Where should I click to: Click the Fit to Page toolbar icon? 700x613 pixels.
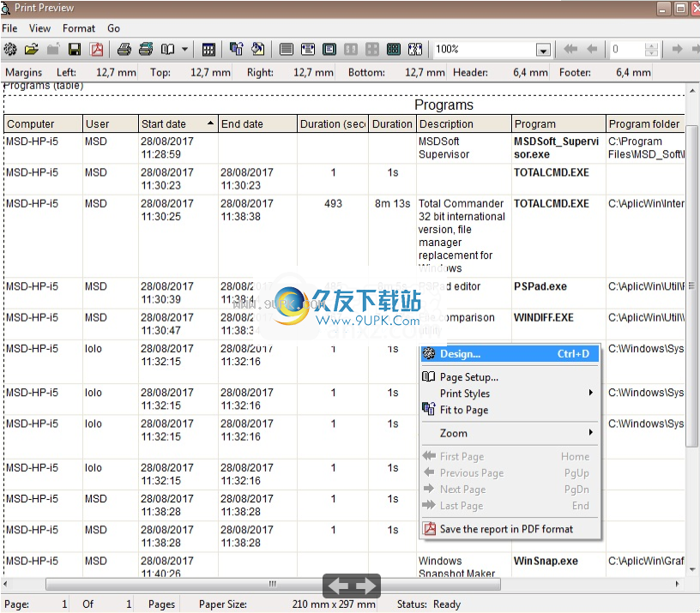pos(237,49)
